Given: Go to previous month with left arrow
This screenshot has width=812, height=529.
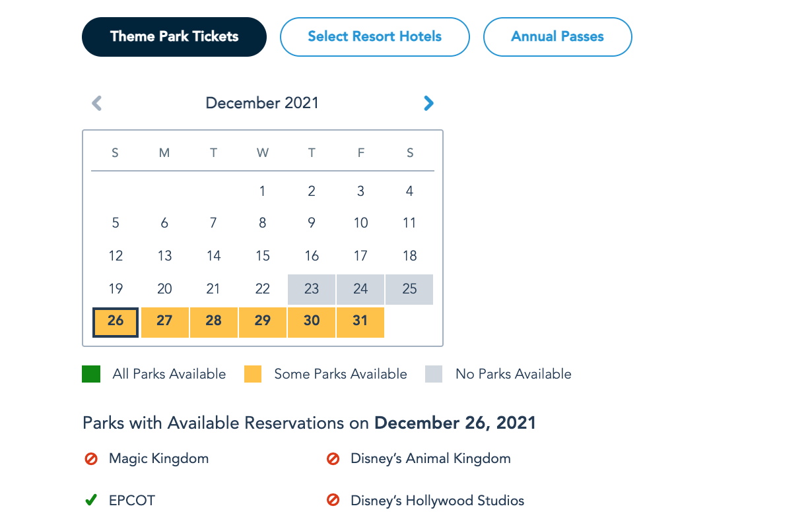Looking at the screenshot, I should [97, 103].
